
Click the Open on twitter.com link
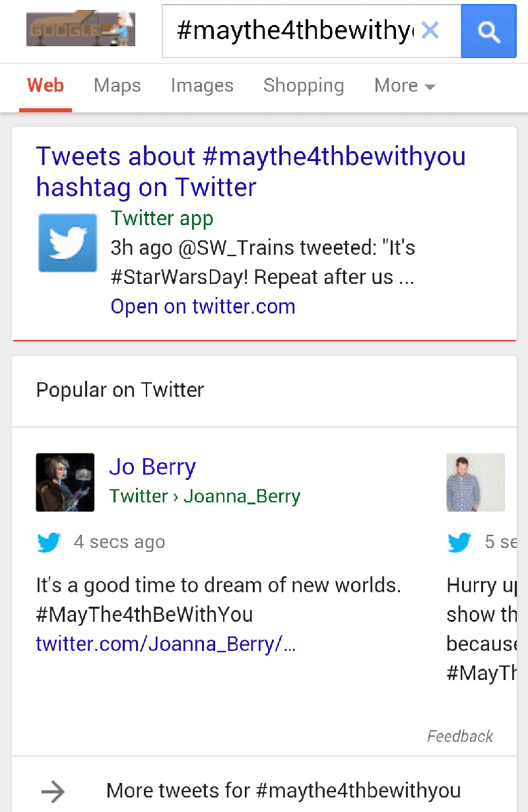click(x=203, y=306)
